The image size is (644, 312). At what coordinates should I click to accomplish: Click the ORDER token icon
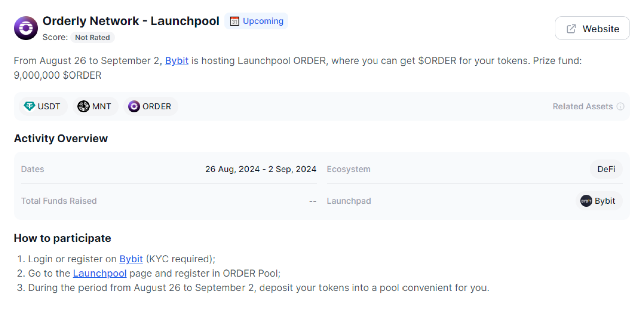coord(134,106)
